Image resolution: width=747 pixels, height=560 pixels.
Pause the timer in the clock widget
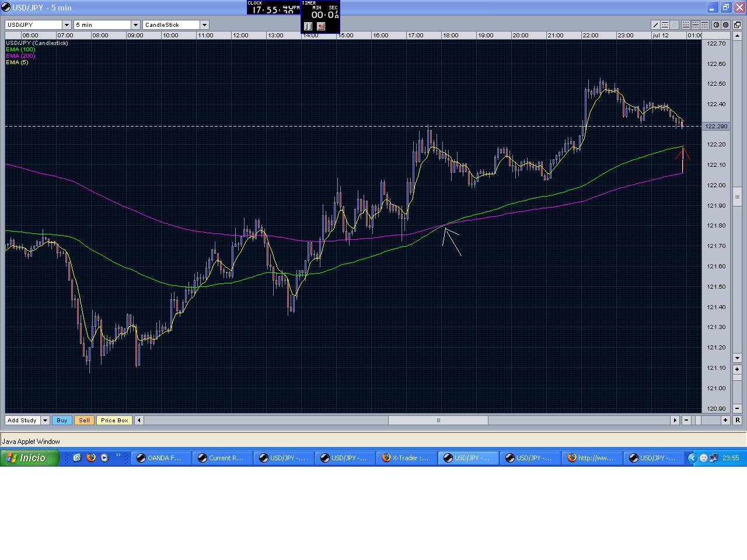[308, 26]
